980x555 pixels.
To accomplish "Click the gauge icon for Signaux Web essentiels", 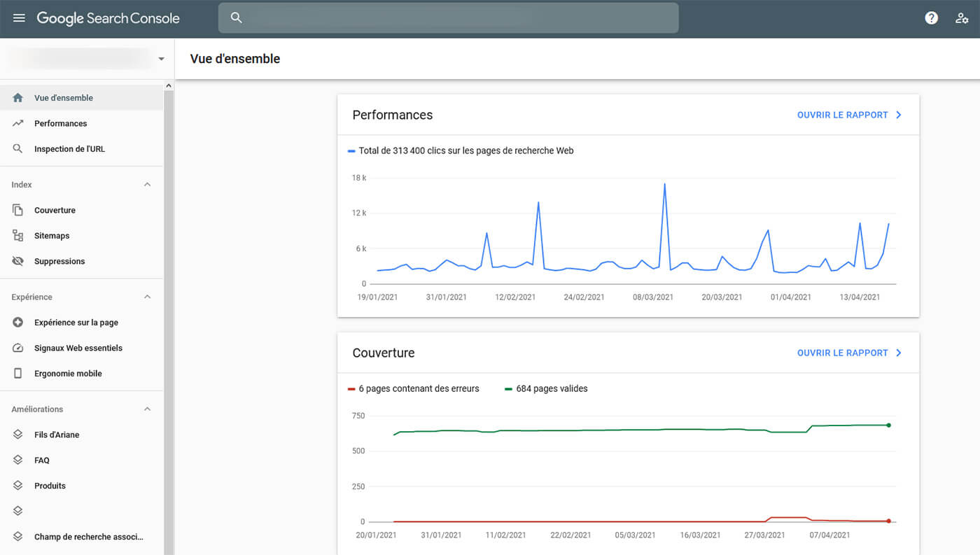I will point(18,348).
